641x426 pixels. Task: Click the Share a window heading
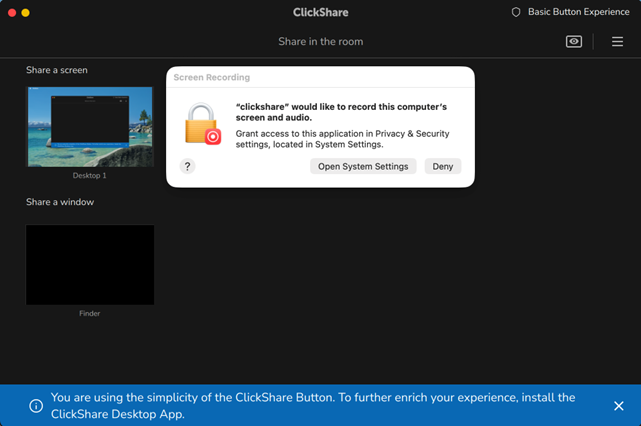(x=60, y=202)
